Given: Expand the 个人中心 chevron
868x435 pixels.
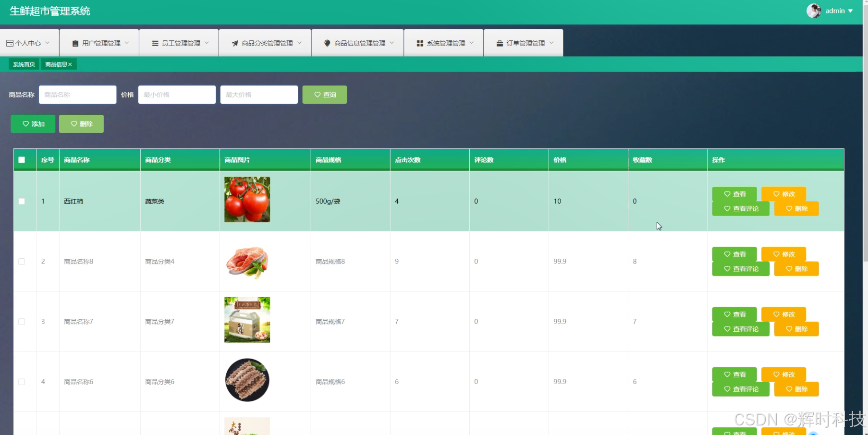Looking at the screenshot, I should (47, 43).
